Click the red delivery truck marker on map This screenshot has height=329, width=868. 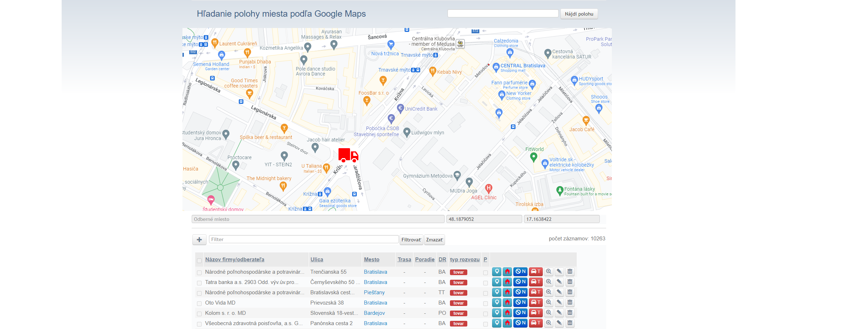tap(348, 155)
